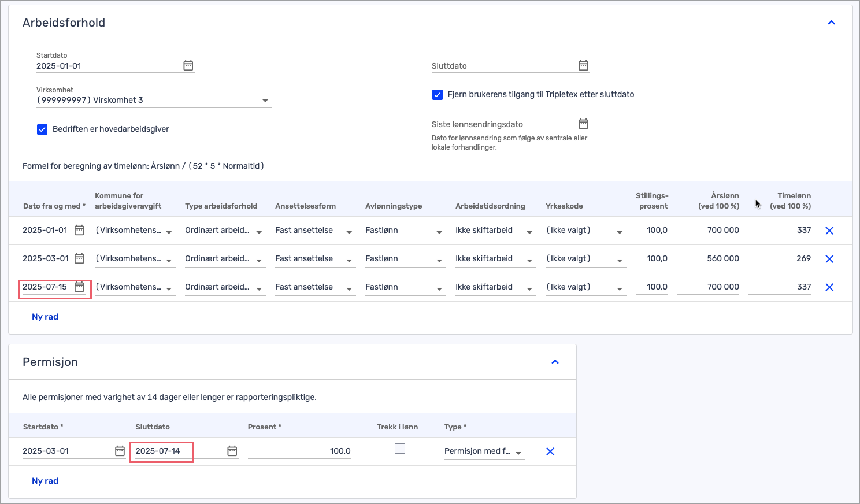Open Yrkeskode dropdown in 2025-07-15 row
Viewport: 860px width, 504px height.
coord(586,287)
